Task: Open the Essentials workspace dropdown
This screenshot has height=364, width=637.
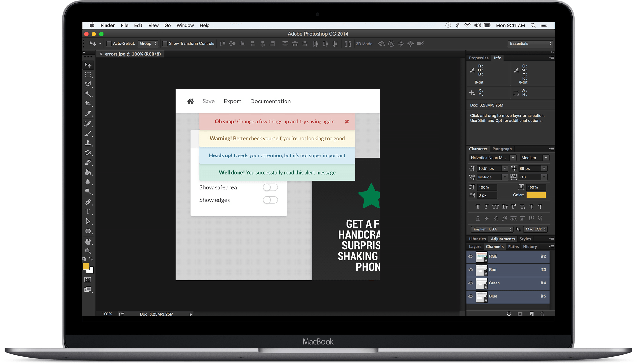Action: pyautogui.click(x=530, y=44)
